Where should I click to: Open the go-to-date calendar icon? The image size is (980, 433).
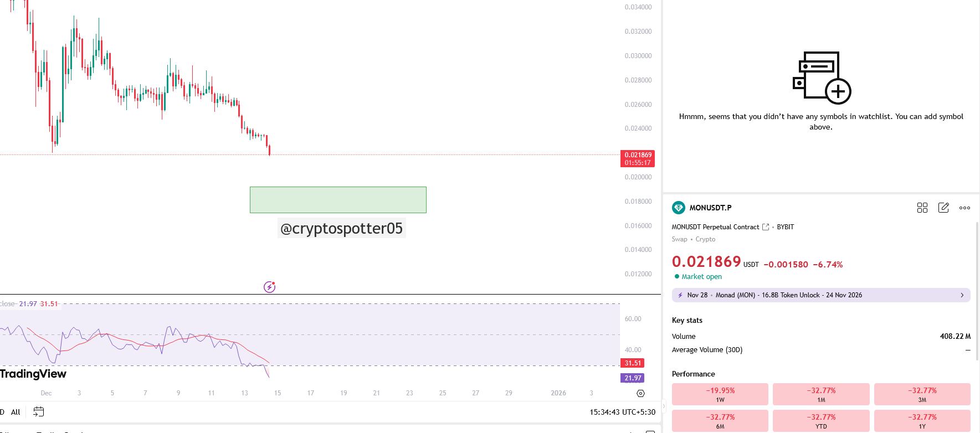pos(38,411)
